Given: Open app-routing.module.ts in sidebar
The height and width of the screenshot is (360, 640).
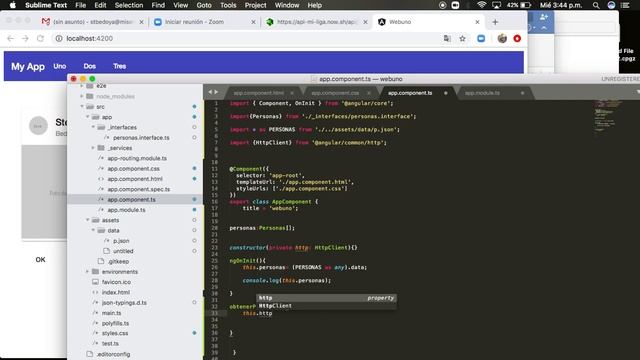Looking at the screenshot, I should pos(137,158).
